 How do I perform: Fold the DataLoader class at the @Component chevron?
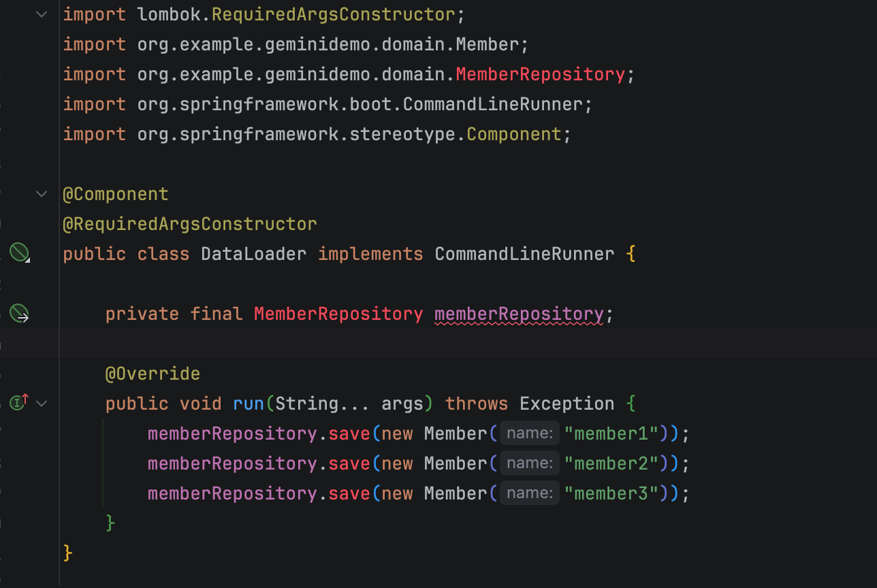click(x=42, y=194)
